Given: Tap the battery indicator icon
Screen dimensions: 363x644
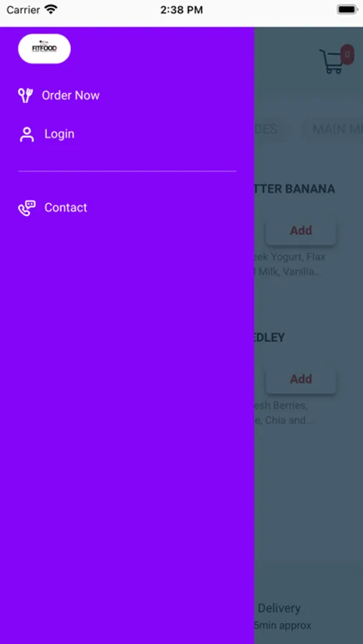Looking at the screenshot, I should 347,9.
